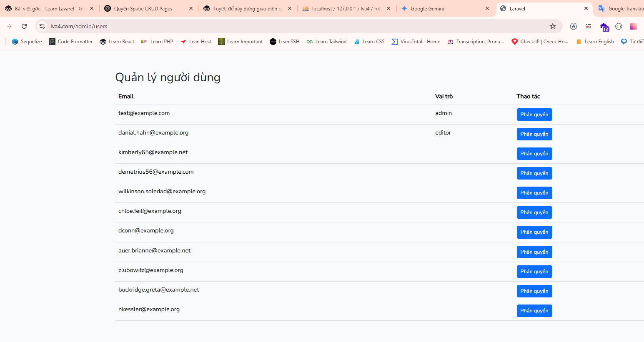Bookmark this page with the star icon
The height and width of the screenshot is (342, 644).
tap(553, 26)
